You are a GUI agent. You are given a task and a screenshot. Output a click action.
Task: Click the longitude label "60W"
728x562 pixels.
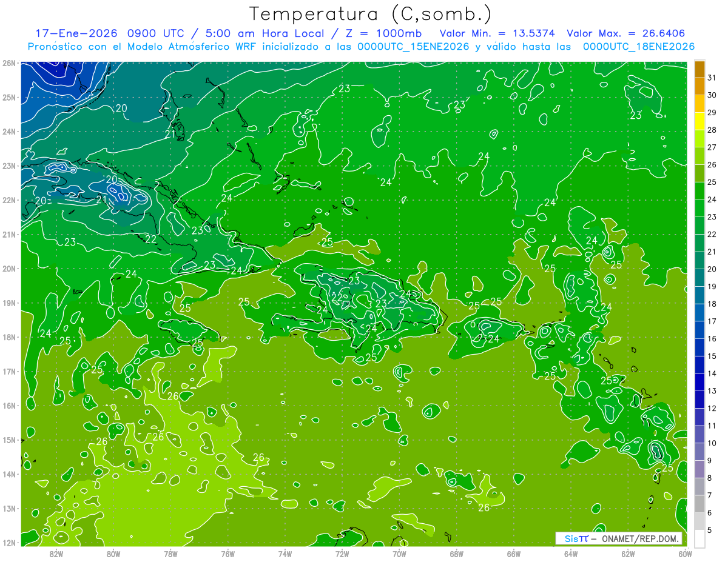pyautogui.click(x=686, y=554)
